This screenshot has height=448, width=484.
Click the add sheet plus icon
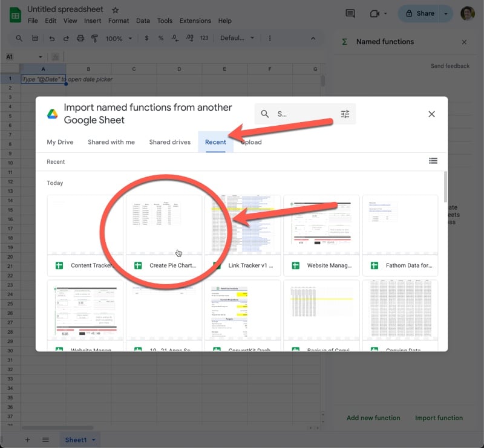coord(27,440)
